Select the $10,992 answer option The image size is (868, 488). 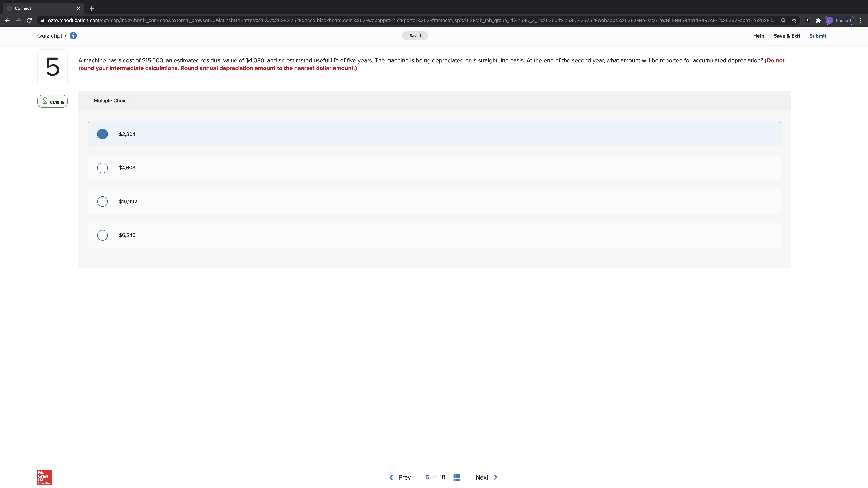(x=102, y=201)
